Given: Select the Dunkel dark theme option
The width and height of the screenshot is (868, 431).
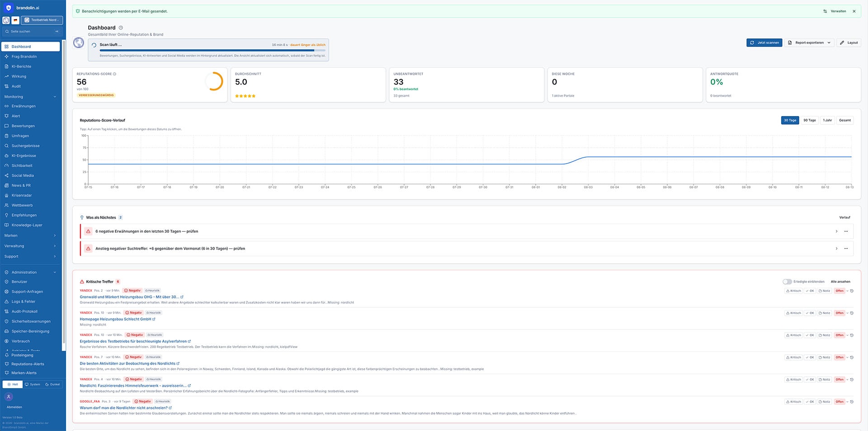Looking at the screenshot, I should coord(52,384).
